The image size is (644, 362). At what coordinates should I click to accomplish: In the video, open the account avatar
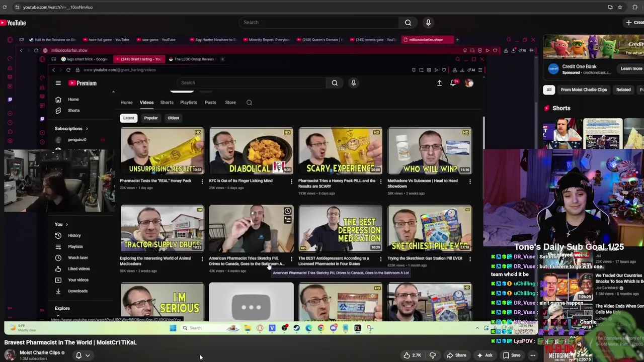pyautogui.click(x=469, y=83)
